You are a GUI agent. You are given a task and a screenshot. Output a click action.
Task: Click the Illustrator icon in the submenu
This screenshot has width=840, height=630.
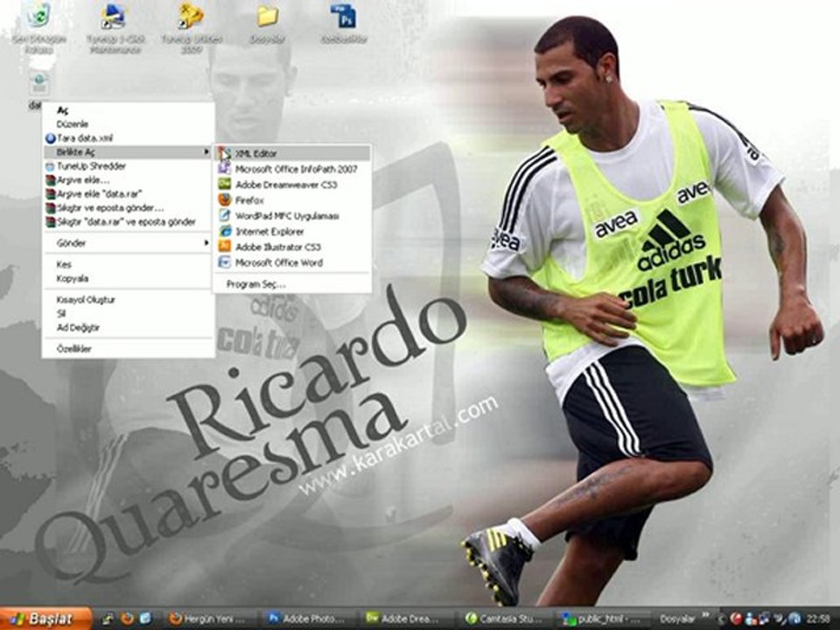coord(225,247)
